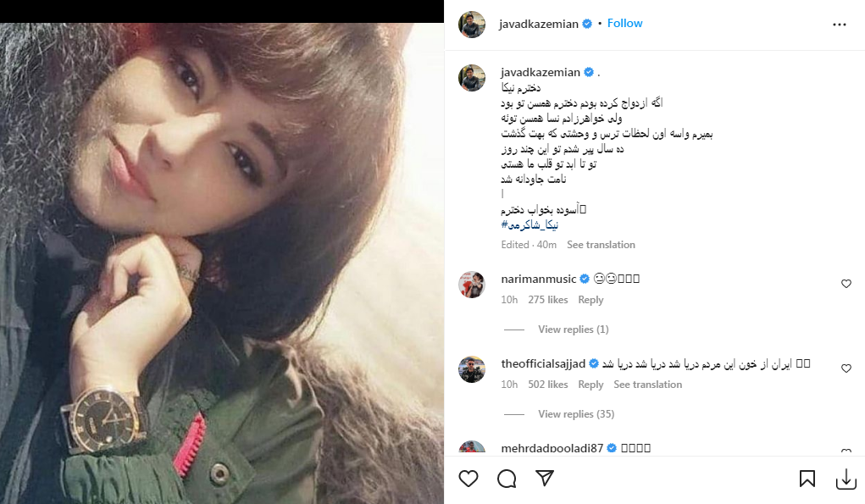This screenshot has width=865, height=504.
Task: Like theofficialsajjad's comment
Action: (846, 368)
